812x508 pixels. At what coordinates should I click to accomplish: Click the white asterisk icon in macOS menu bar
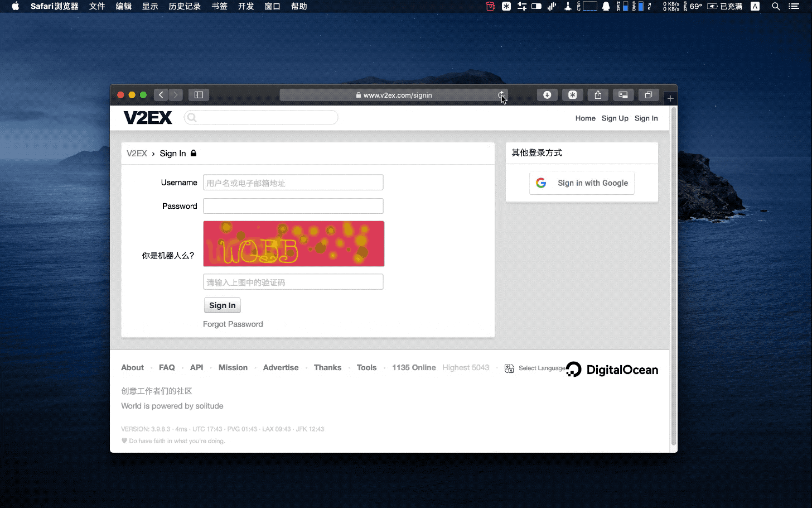click(x=506, y=6)
